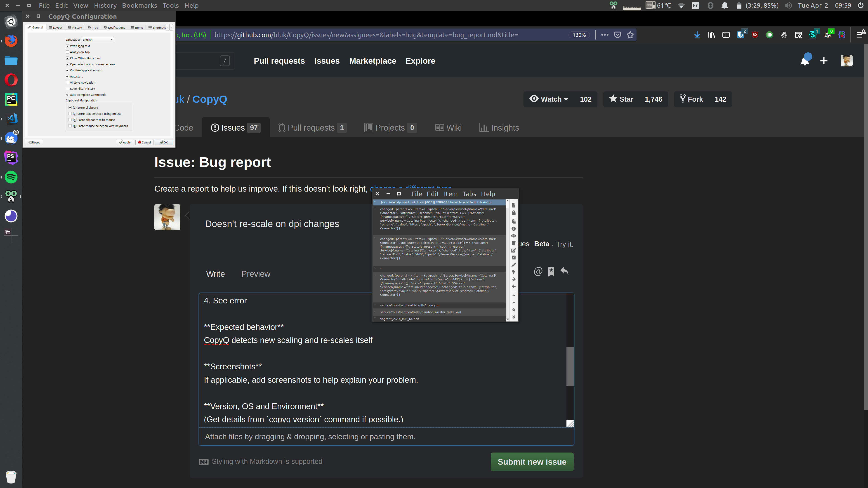Image resolution: width=868 pixels, height=488 pixels.
Task: Click the lock icon in CopyQ item toolbar
Action: pyautogui.click(x=514, y=213)
